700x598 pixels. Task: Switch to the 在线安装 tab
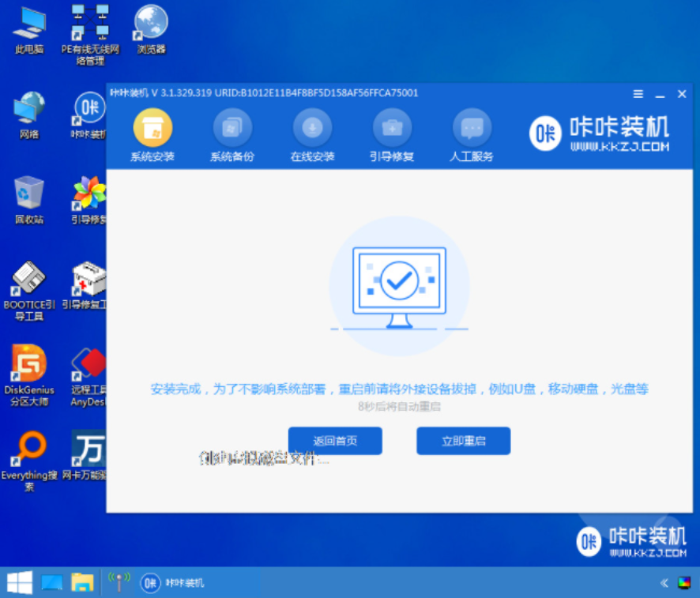[x=313, y=136]
